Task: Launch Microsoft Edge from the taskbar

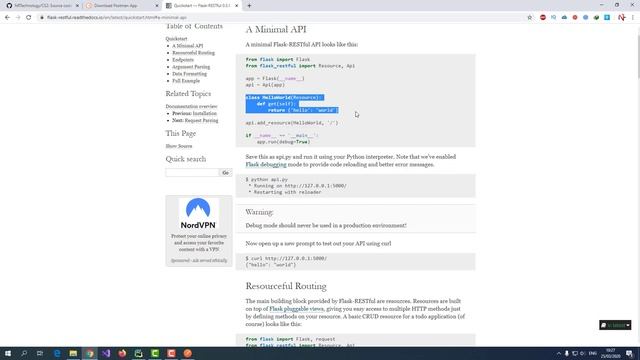Action: point(57,353)
